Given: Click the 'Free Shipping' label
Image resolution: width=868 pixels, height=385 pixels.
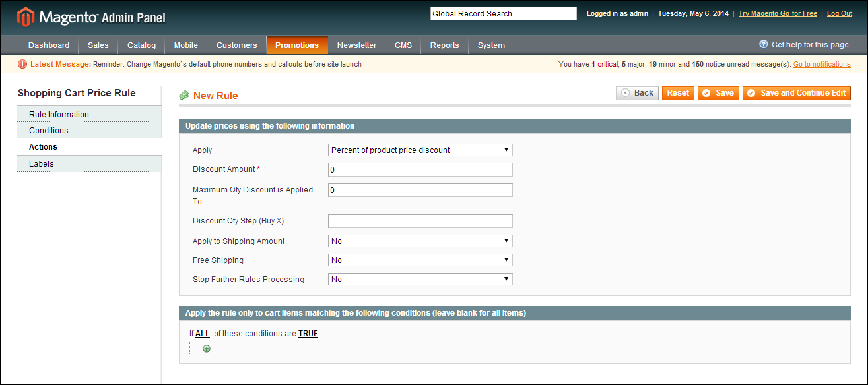Looking at the screenshot, I should click(218, 260).
